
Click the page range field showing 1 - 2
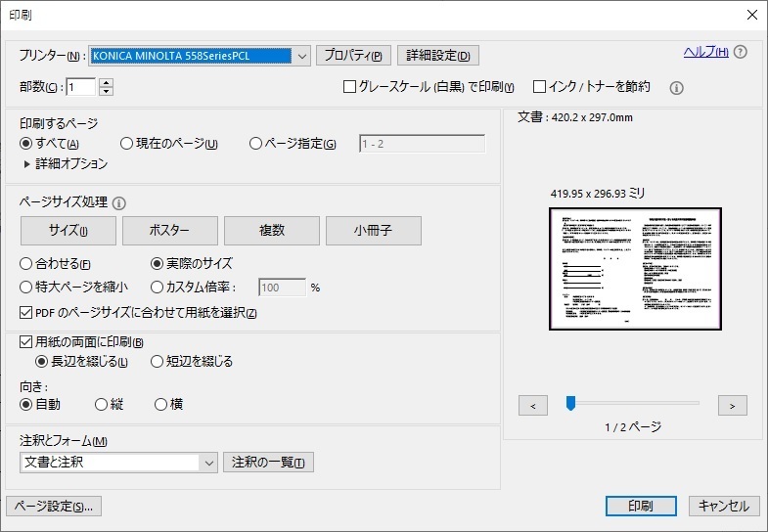click(423, 144)
